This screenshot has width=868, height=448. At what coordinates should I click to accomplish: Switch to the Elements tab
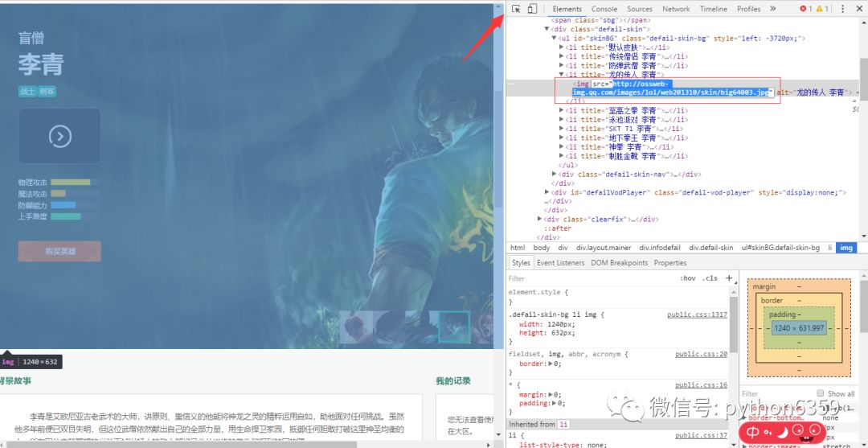(x=567, y=9)
